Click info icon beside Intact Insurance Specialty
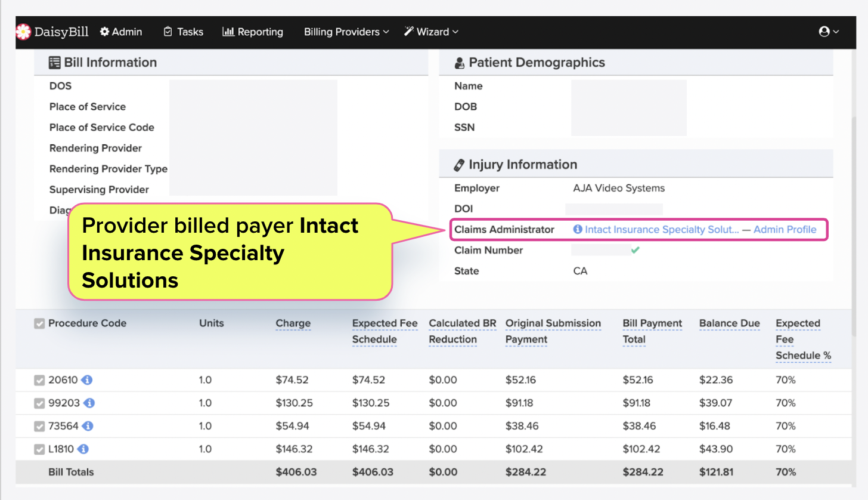868x500 pixels. (x=577, y=229)
